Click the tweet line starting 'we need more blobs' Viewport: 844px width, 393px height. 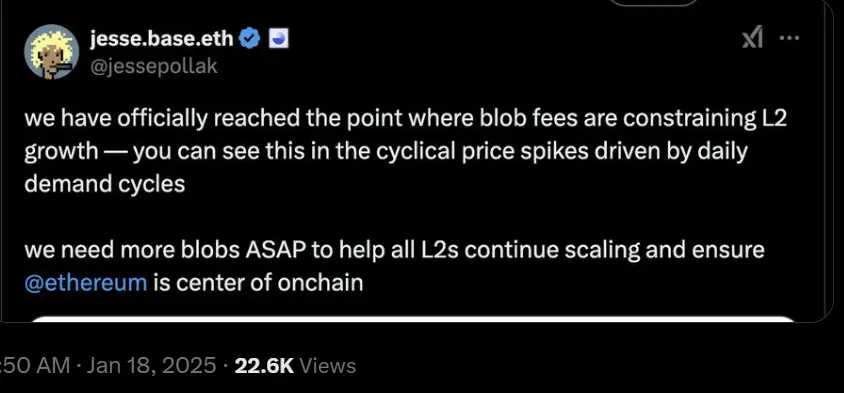pyautogui.click(x=394, y=250)
